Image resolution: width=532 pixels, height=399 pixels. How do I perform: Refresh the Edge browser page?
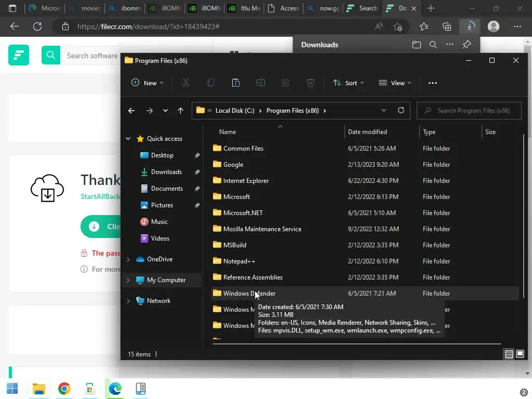point(37,26)
